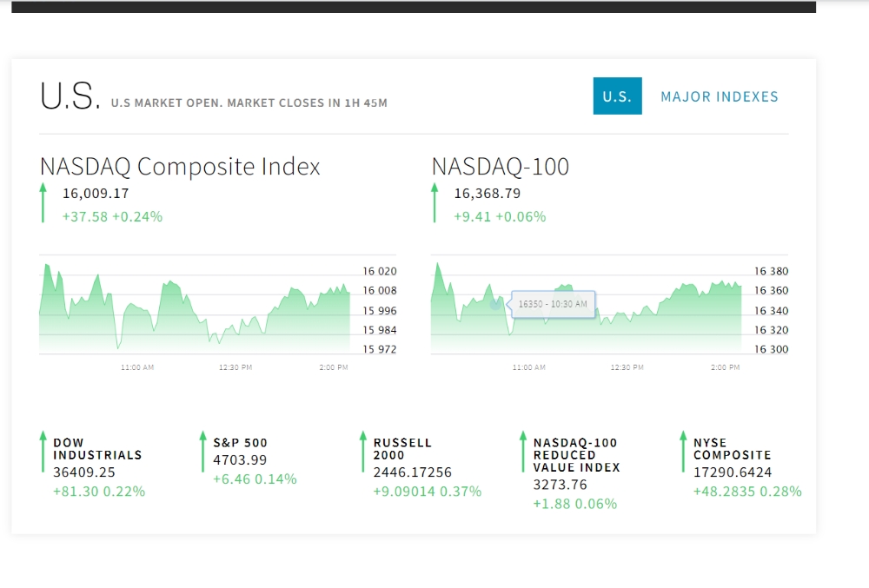Click NASDAQ-100 change +9.41 +0.06%
The width and height of the screenshot is (869, 588).
[x=500, y=216]
